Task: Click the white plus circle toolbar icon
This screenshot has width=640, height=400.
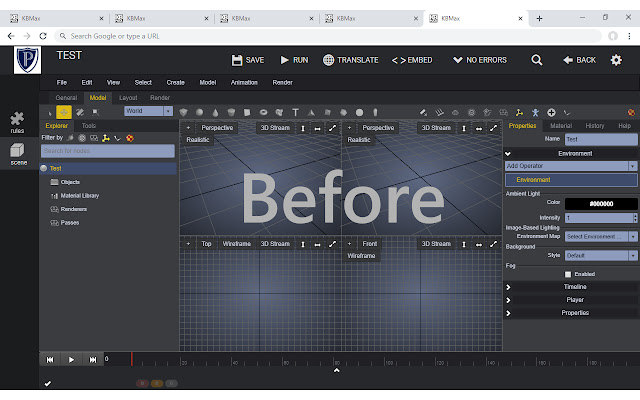Action: pyautogui.click(x=551, y=112)
